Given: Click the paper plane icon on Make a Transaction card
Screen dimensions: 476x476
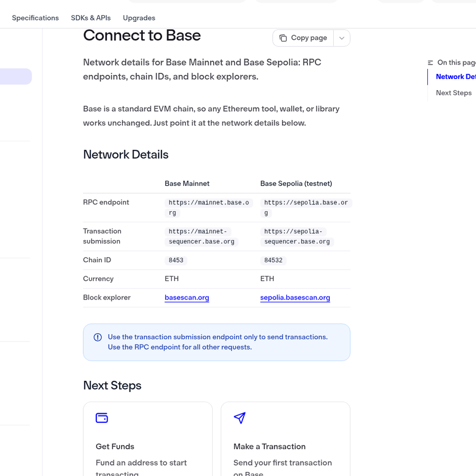Looking at the screenshot, I should [239, 418].
